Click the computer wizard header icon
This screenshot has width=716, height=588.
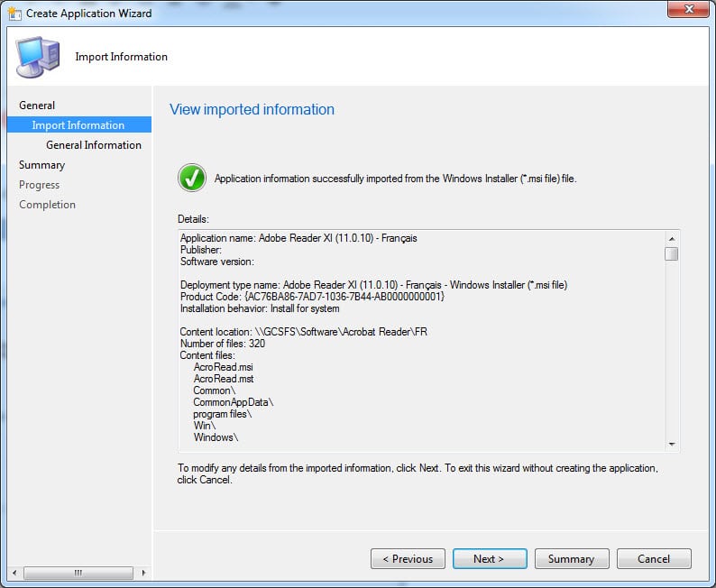38,57
